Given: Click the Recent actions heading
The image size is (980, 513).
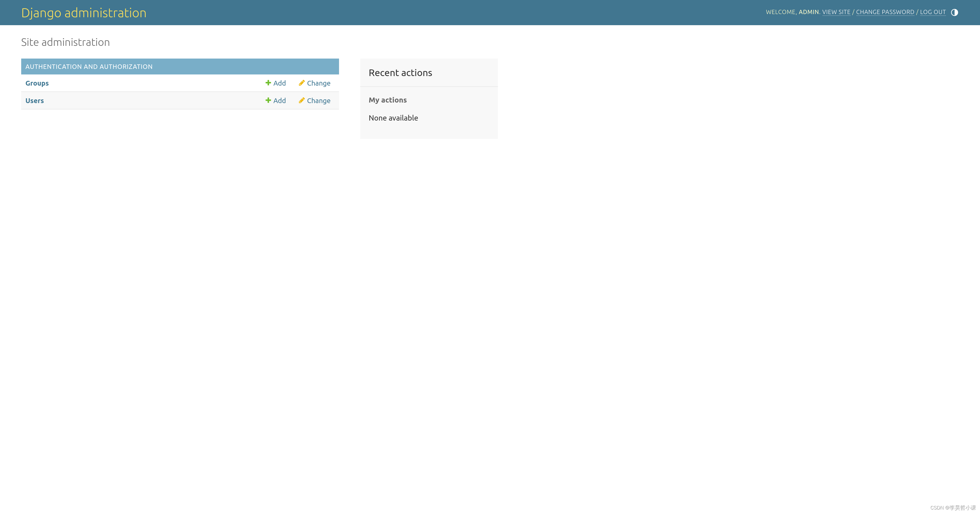Looking at the screenshot, I should [400, 73].
